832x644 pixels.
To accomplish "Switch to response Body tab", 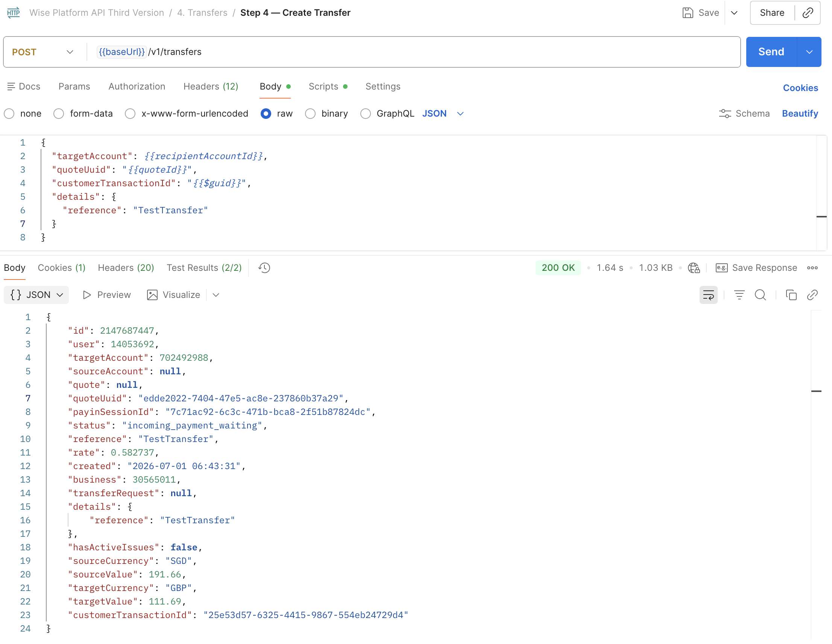I will click(14, 268).
